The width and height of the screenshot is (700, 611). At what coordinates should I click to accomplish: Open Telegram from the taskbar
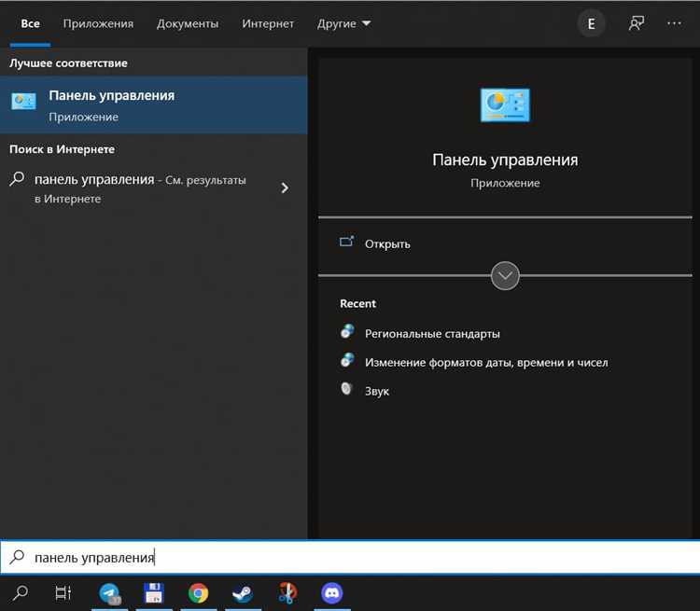tap(110, 593)
